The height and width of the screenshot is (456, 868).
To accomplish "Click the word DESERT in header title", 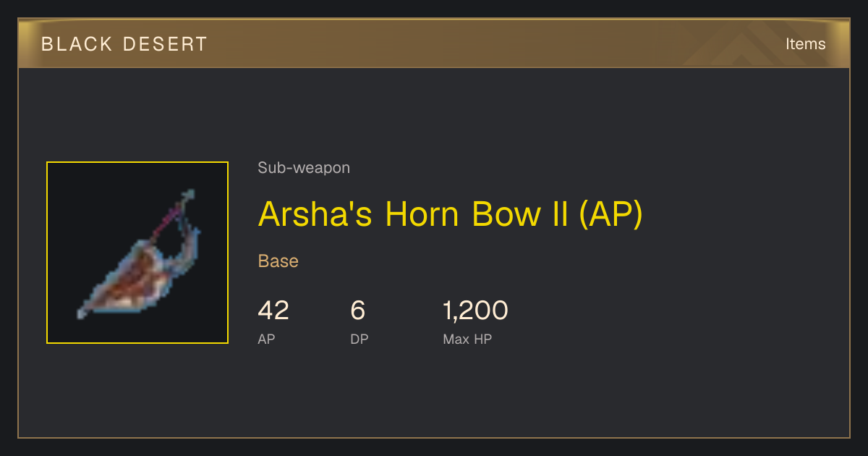I will (x=165, y=44).
